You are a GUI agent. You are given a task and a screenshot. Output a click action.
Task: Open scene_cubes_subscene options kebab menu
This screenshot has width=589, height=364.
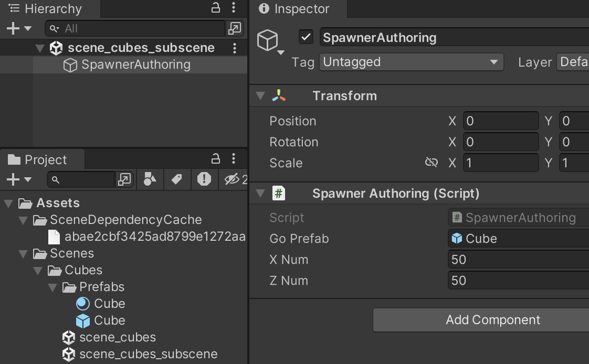[235, 48]
